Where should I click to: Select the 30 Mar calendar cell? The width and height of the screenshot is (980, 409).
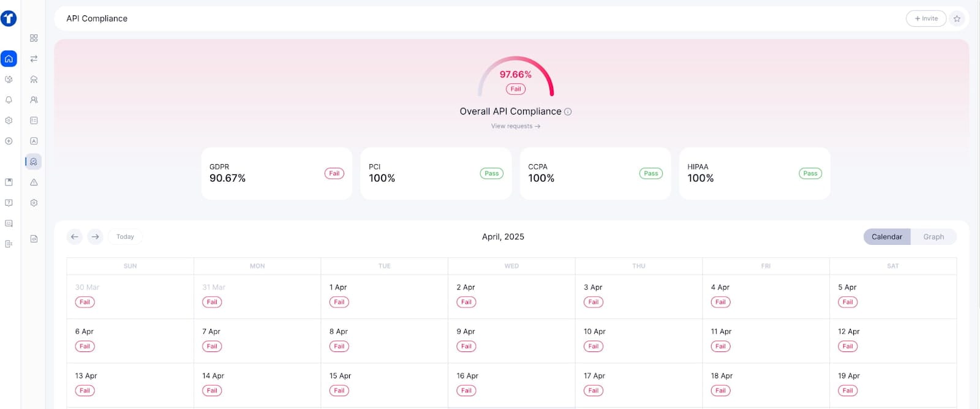(130, 296)
